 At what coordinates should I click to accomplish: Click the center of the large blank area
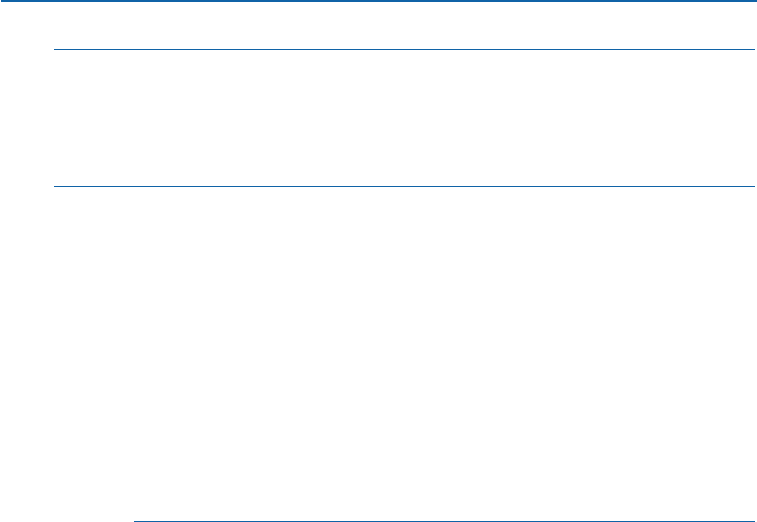pos(403,352)
